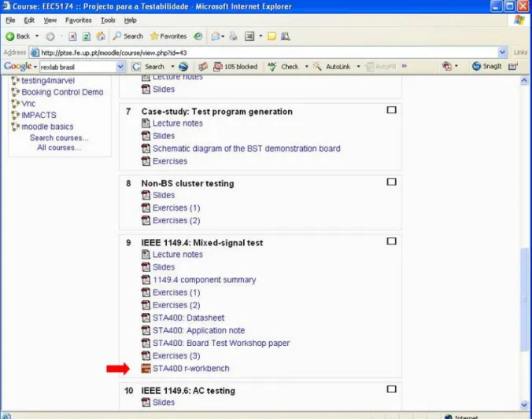Open the Search toolbar button

coord(128,36)
